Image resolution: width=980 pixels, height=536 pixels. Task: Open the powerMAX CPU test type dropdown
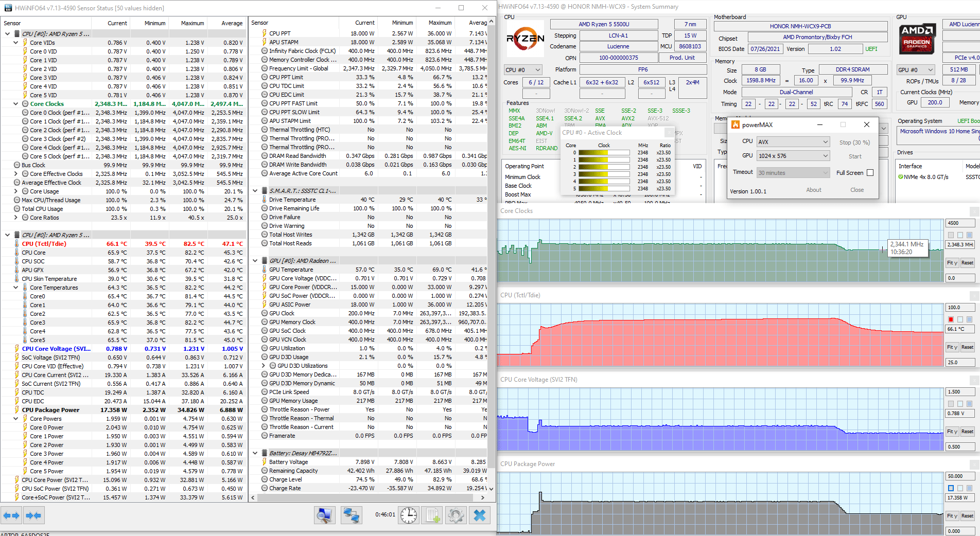pos(793,142)
